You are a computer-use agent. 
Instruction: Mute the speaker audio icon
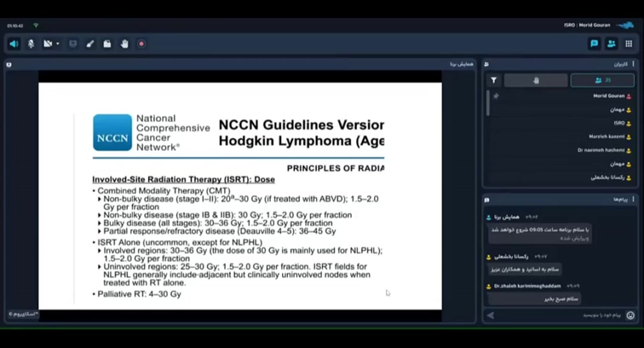(x=14, y=44)
